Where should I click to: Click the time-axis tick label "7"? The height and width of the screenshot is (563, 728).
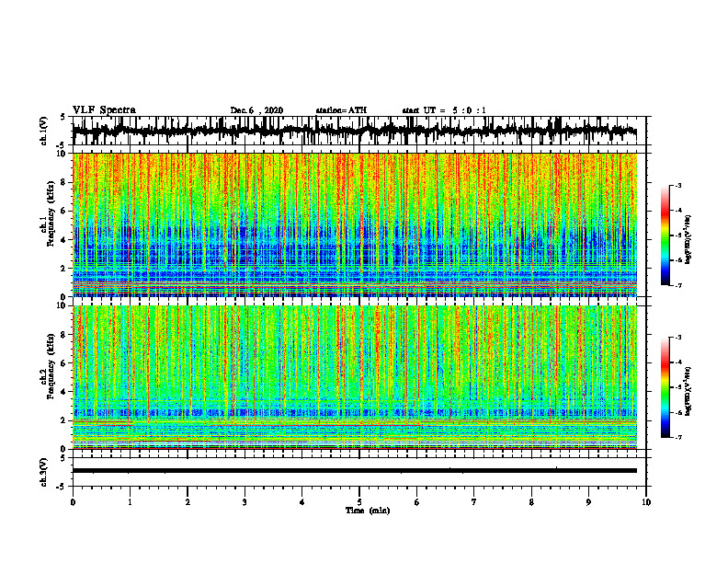tap(474, 502)
